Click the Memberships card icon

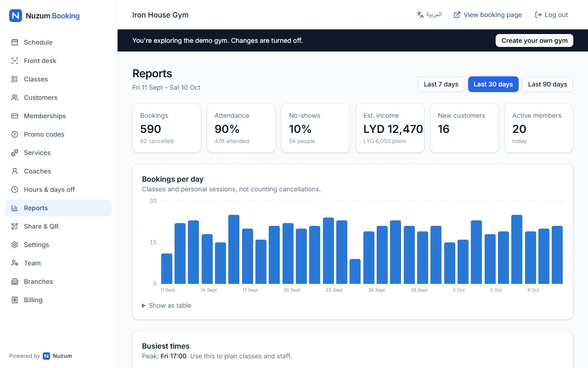[x=15, y=116]
